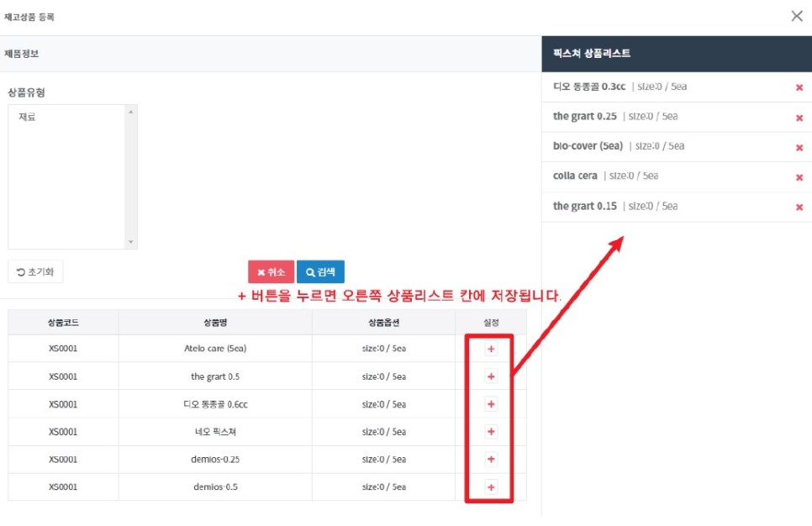Screen dimensions: 812x526
Task: Add demios-0.25 using plus icon
Action: pos(491,460)
